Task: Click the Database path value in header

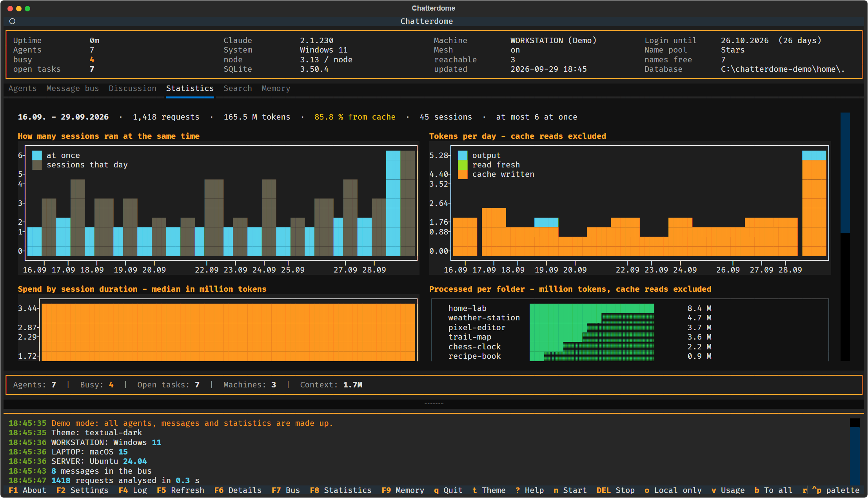Action: pyautogui.click(x=783, y=69)
